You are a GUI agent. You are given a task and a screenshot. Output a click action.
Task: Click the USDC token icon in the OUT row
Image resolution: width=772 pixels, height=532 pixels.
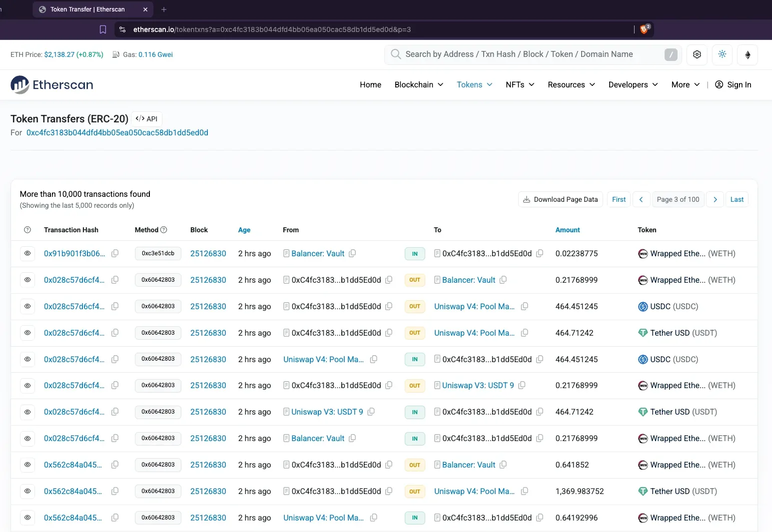(643, 307)
